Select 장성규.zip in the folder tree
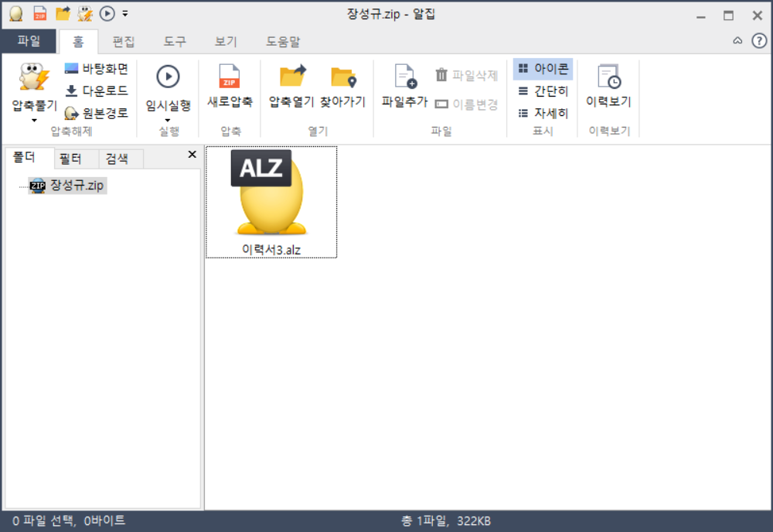The height and width of the screenshot is (532, 773). click(x=67, y=186)
